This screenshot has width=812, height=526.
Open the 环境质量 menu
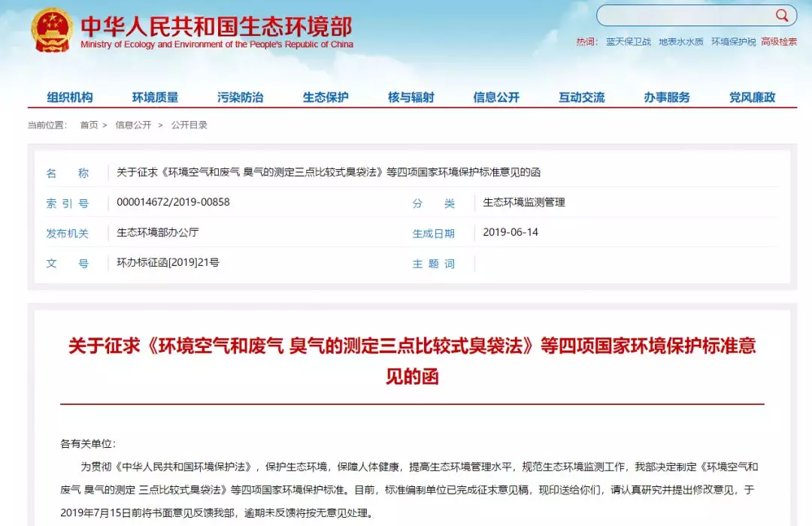pos(155,97)
